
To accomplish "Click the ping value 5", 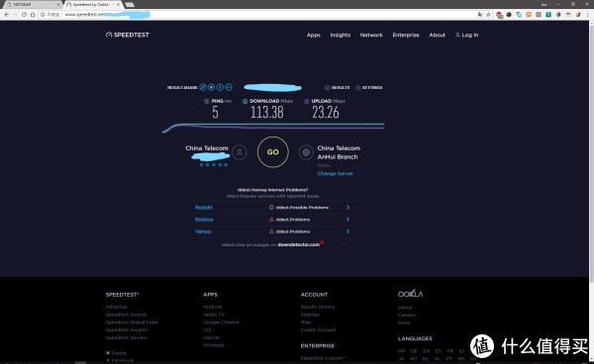I will (215, 113).
